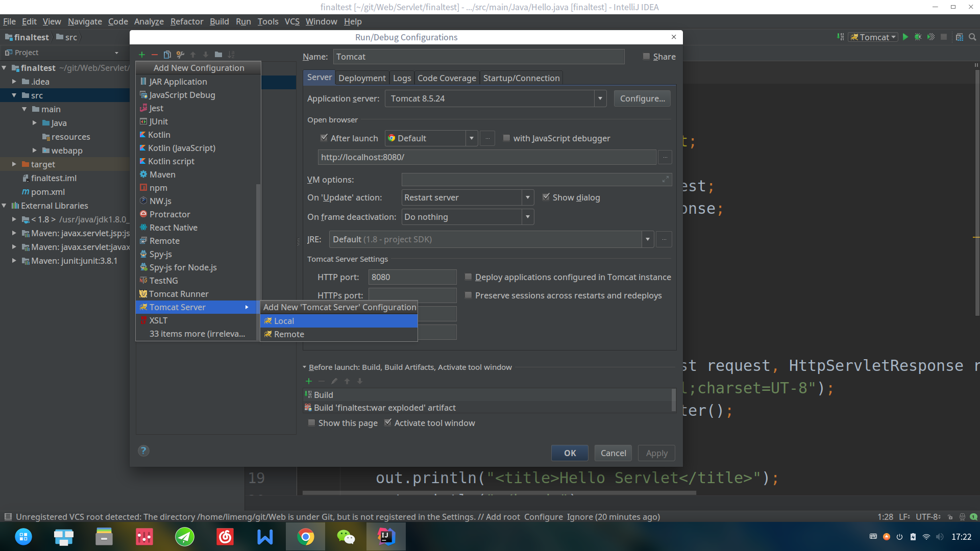
Task: Open the file manager taskbar icon
Action: 104,537
